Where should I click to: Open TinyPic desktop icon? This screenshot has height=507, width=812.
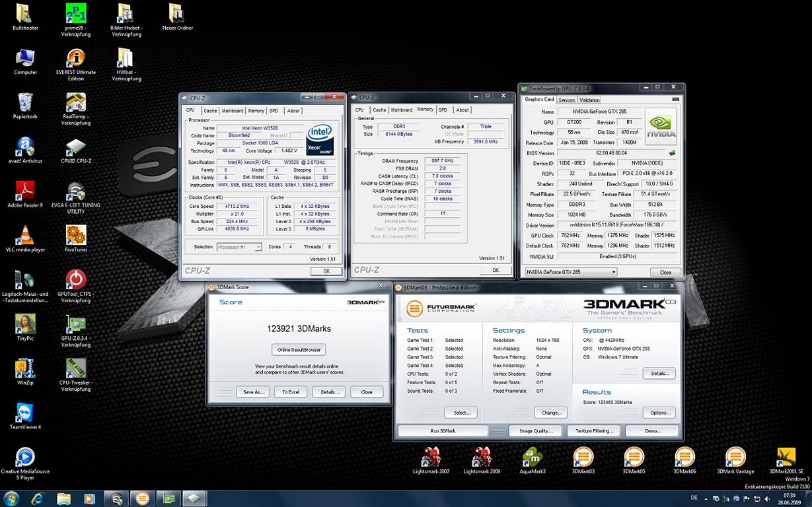25,323
